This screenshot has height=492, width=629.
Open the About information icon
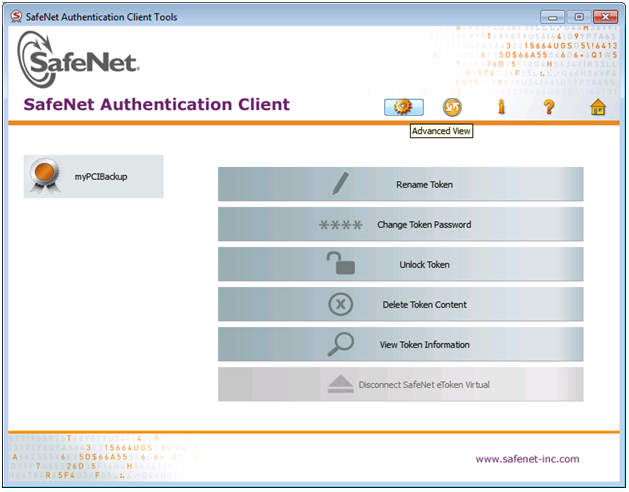click(501, 107)
